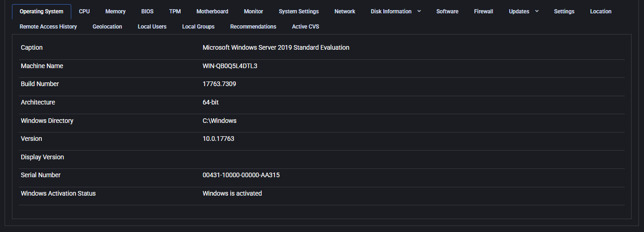This screenshot has height=232, width=644.
Task: Open the Operating System tab
Action: 41,12
